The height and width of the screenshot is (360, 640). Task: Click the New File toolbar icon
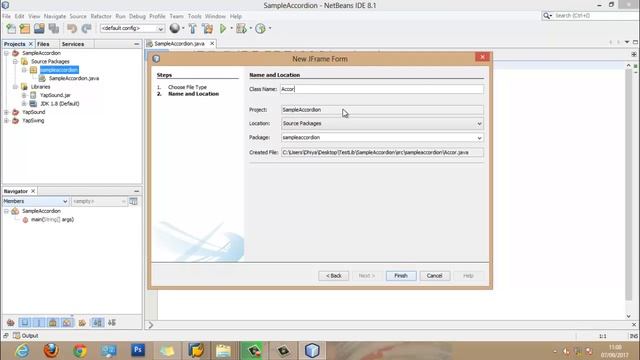click(x=11, y=29)
